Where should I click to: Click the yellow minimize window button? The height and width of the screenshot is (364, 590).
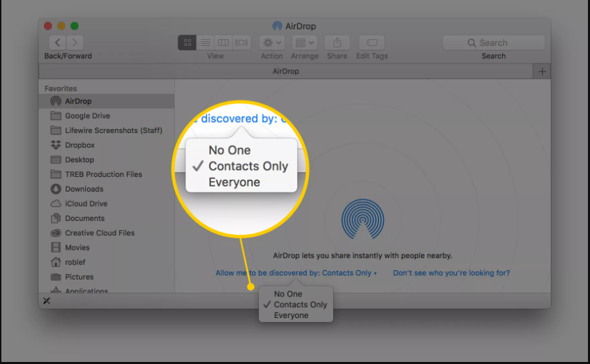coord(61,26)
